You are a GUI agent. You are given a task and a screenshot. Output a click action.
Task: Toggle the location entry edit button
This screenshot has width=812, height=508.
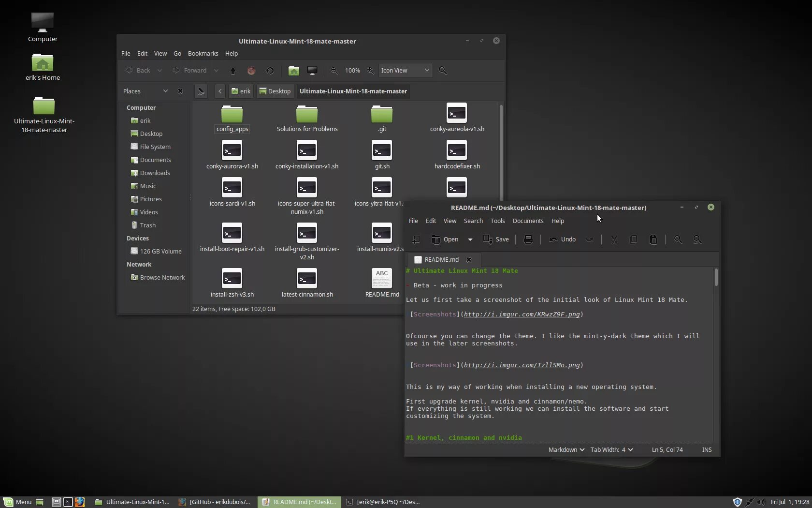(x=201, y=91)
